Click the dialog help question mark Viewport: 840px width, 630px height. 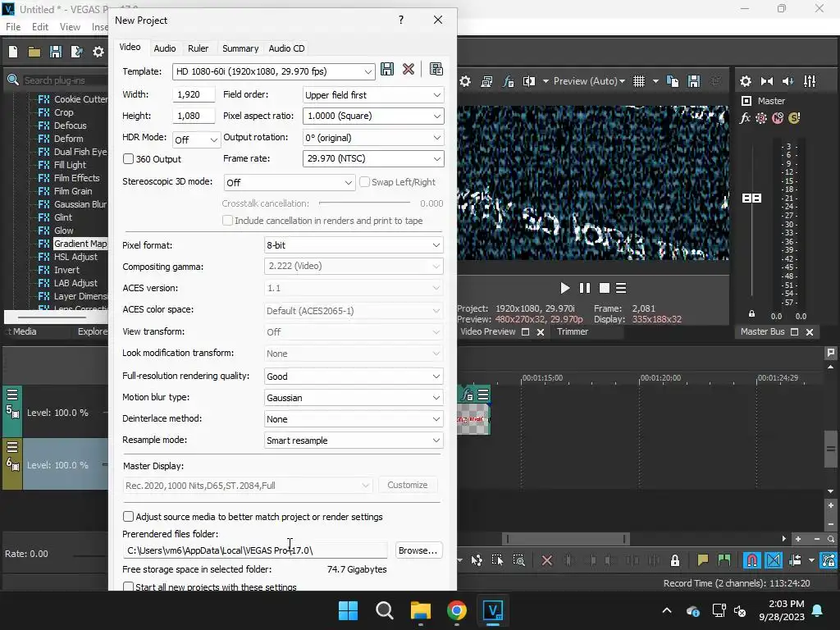400,20
